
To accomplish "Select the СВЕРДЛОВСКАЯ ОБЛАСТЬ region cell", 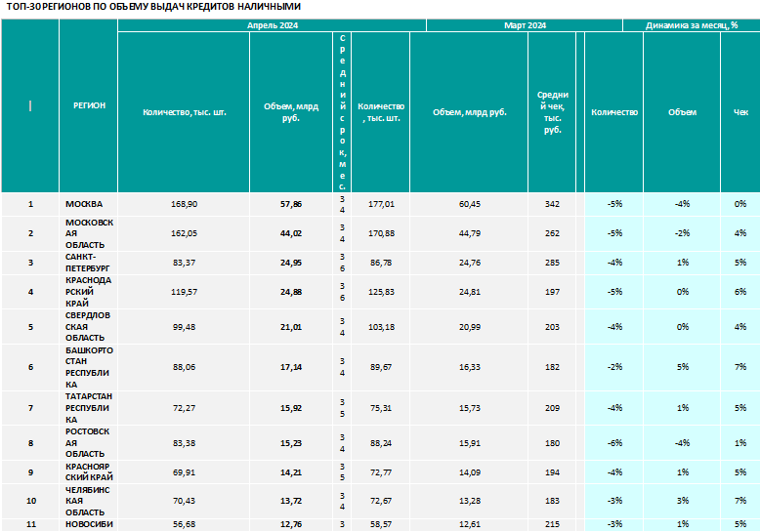I will [88, 327].
